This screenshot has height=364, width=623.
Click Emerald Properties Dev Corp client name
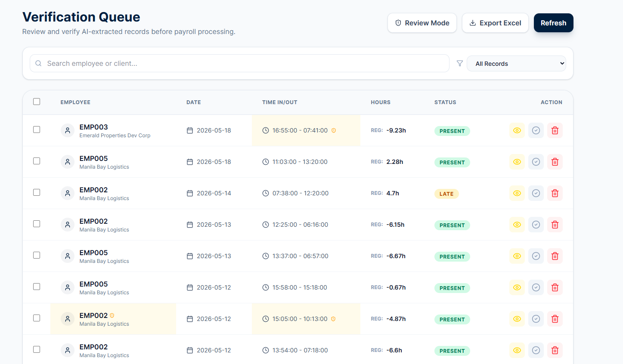coord(115,136)
